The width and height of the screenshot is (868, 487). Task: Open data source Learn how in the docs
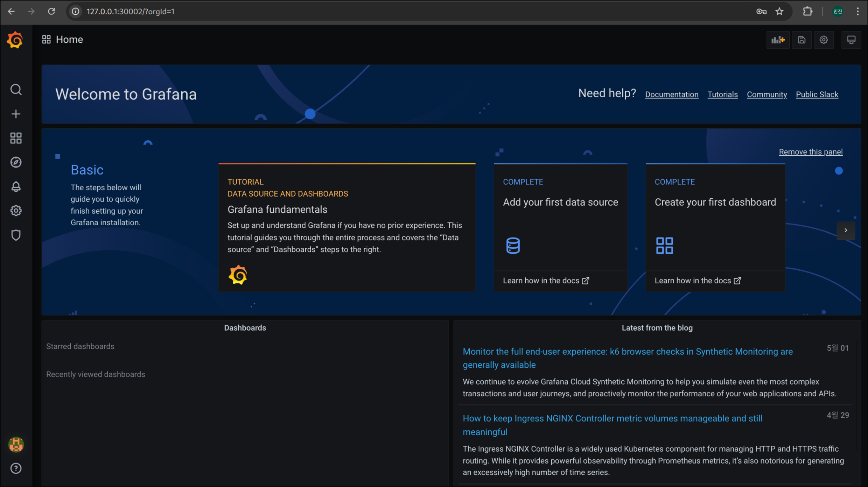(x=546, y=281)
